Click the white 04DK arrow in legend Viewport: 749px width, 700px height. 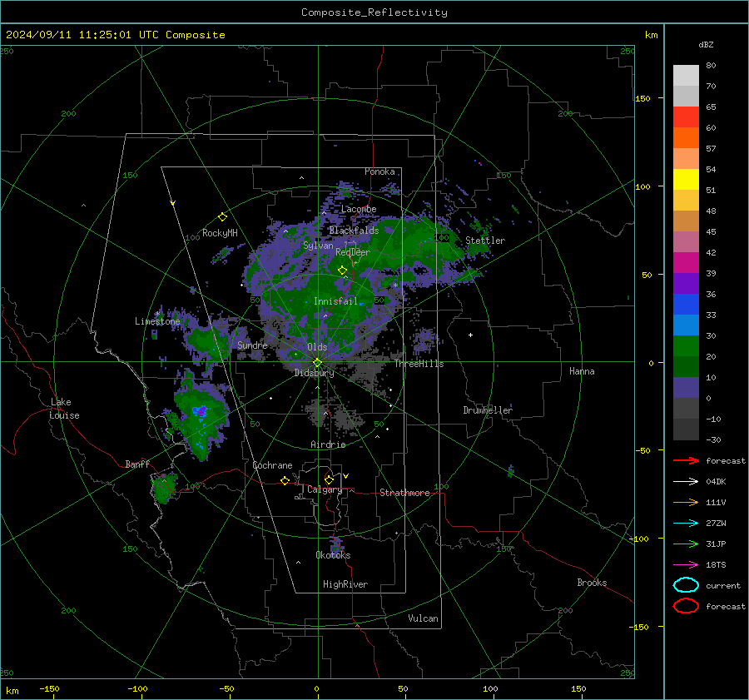pyautogui.click(x=686, y=482)
